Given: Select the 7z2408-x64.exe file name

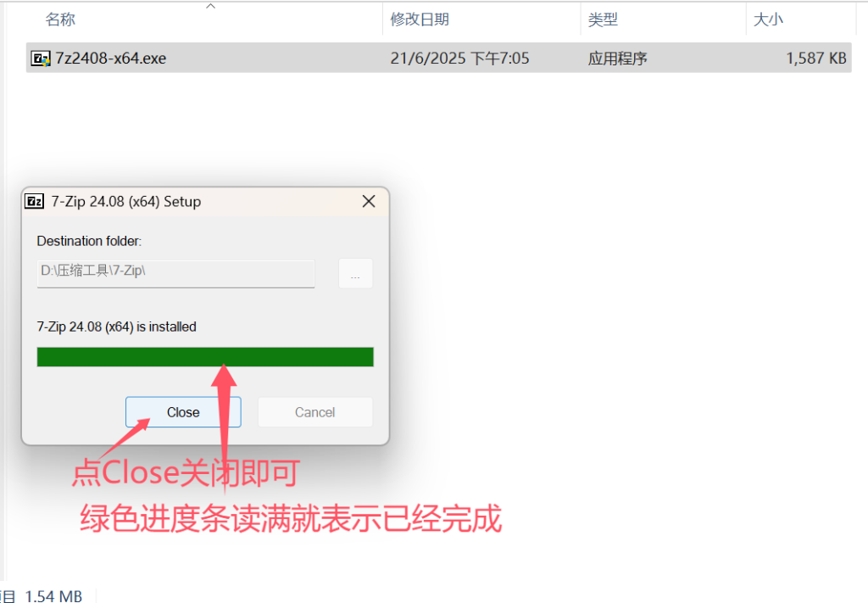Looking at the screenshot, I should (x=111, y=59).
